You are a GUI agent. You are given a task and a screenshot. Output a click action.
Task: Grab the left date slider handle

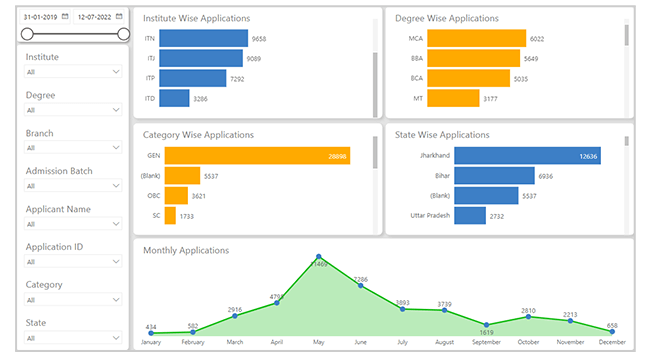point(27,34)
